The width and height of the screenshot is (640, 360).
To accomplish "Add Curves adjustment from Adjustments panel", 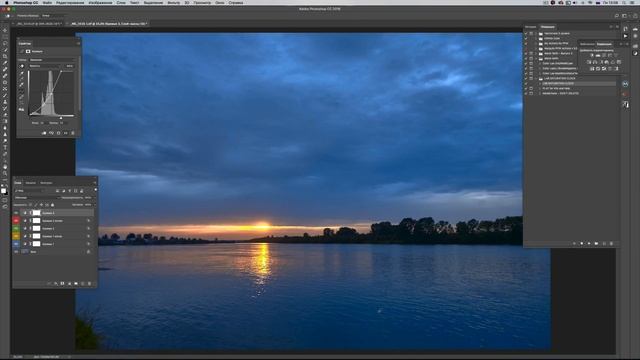I will (x=604, y=55).
